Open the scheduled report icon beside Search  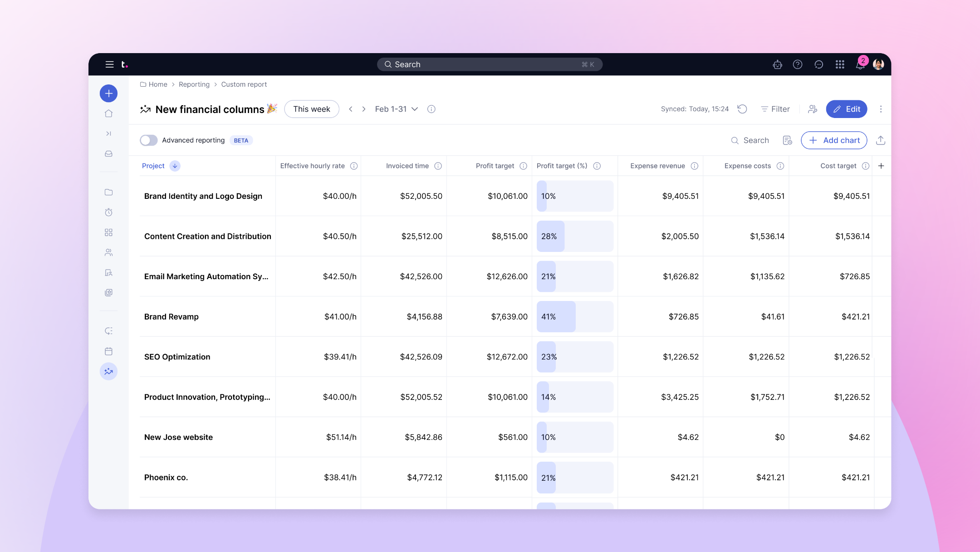(788, 140)
